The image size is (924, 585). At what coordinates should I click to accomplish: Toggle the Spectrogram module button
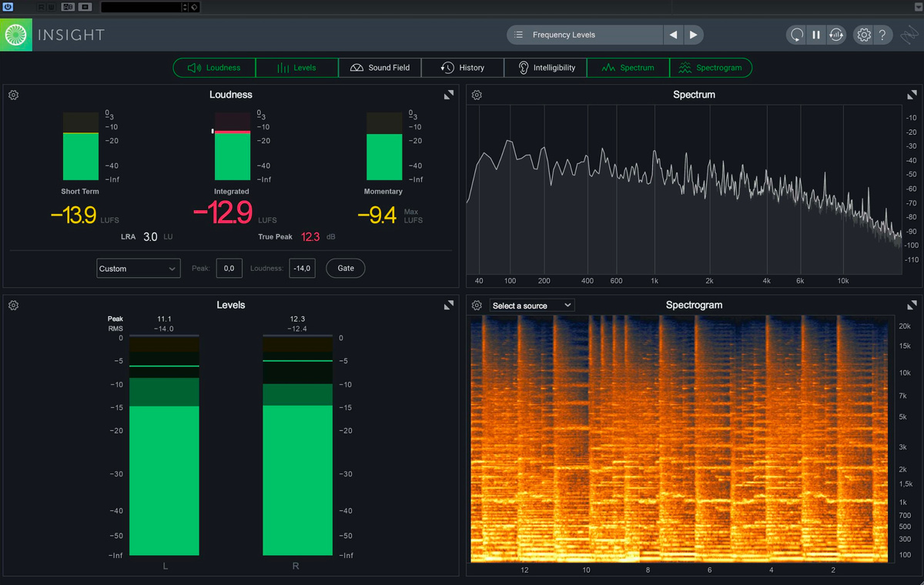710,68
